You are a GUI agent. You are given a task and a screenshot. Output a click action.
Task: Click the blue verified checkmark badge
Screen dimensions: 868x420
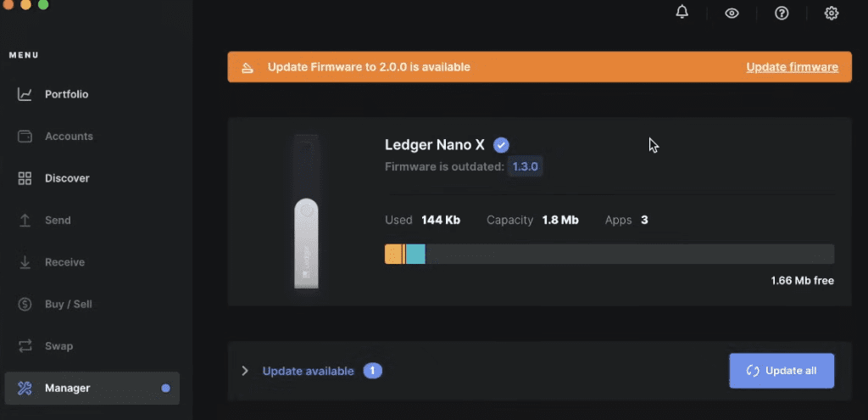pos(501,145)
